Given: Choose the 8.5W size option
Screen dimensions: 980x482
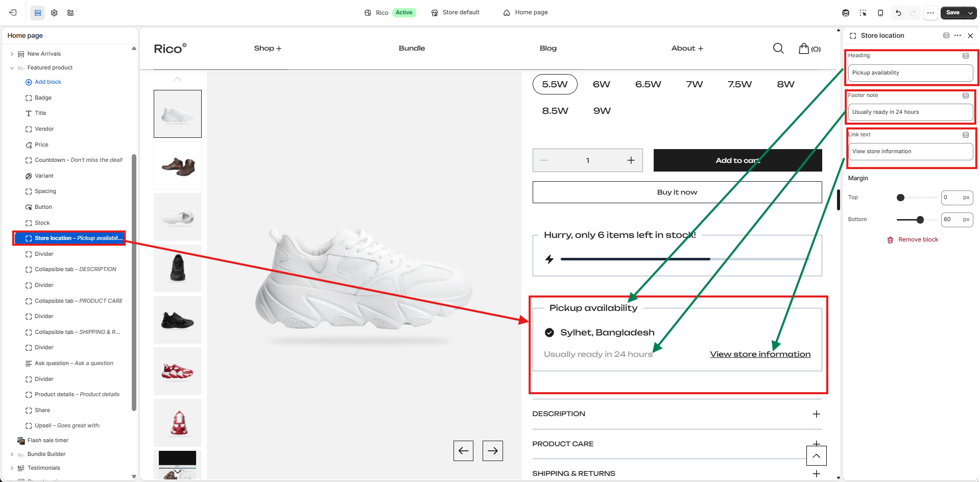Looking at the screenshot, I should coord(555,111).
